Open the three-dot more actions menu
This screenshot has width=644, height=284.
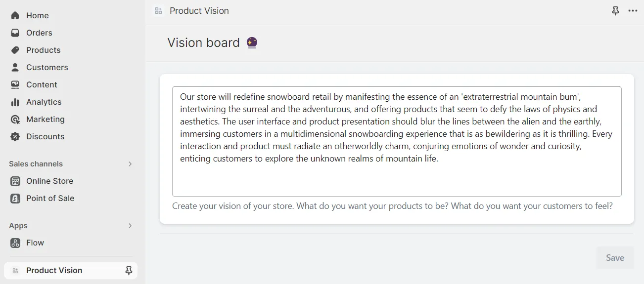(x=633, y=11)
